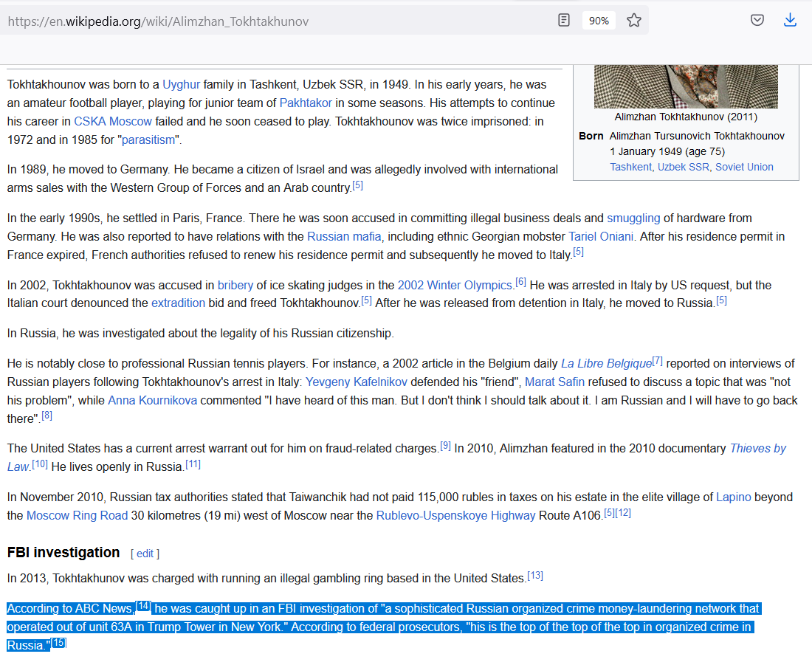
Task: Follow the Rublevo-Uspenskoye Highway link
Action: (455, 516)
